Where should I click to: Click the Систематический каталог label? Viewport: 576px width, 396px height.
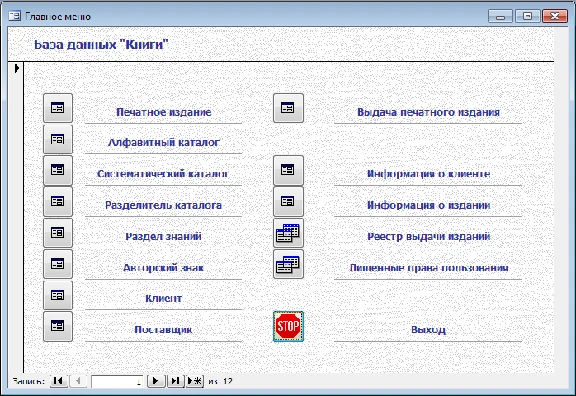tap(162, 173)
